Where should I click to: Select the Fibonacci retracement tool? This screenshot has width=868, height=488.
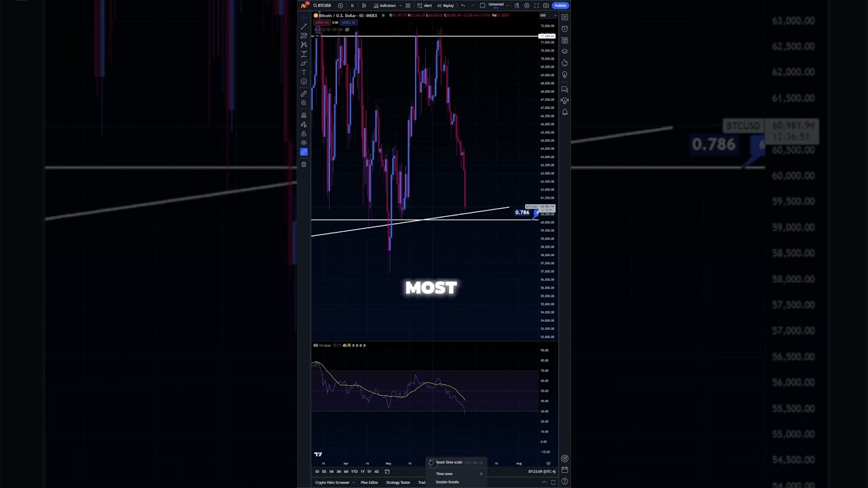coord(304,35)
